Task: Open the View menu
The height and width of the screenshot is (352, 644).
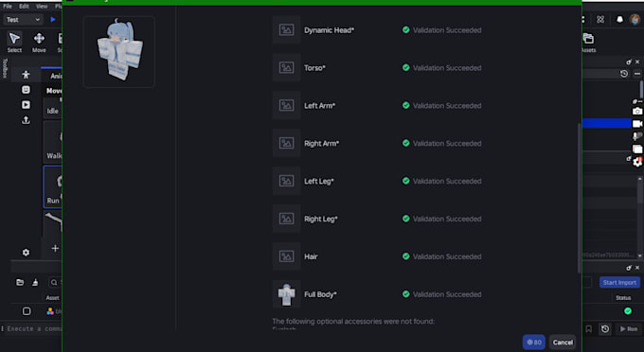Action: point(42,7)
